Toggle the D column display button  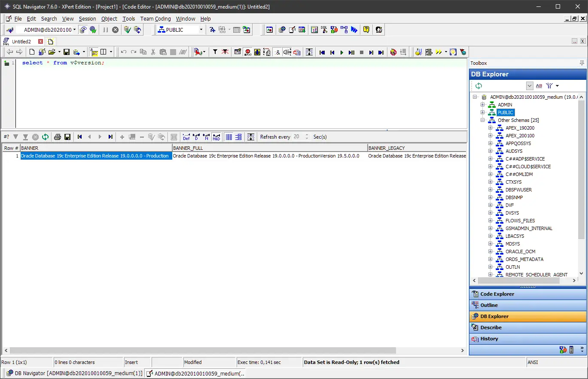point(196,137)
